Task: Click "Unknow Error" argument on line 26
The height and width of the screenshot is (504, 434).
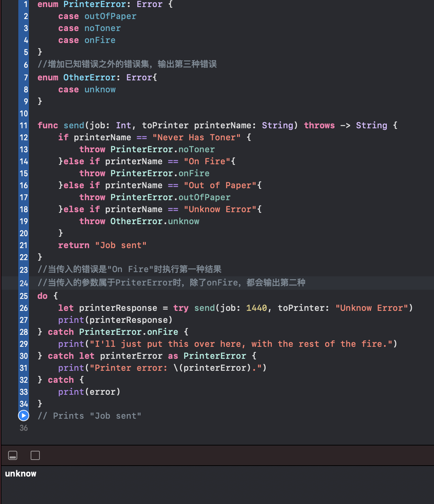Action: [372, 308]
